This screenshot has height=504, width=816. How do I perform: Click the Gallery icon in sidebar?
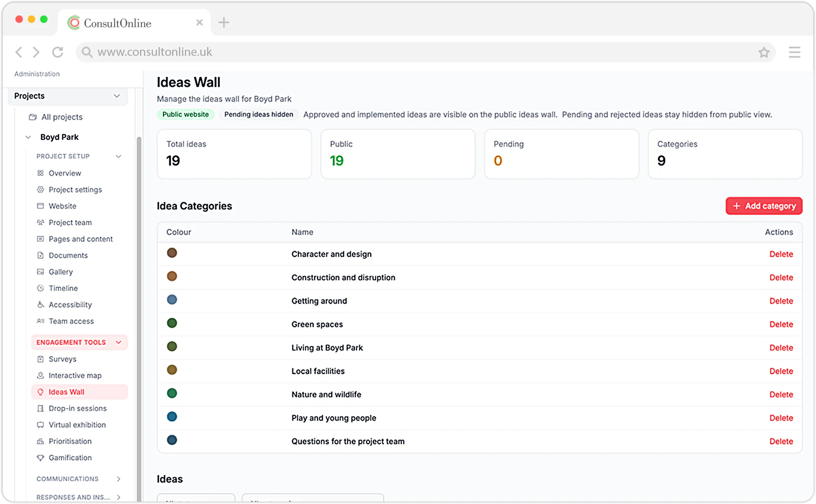pyautogui.click(x=40, y=272)
